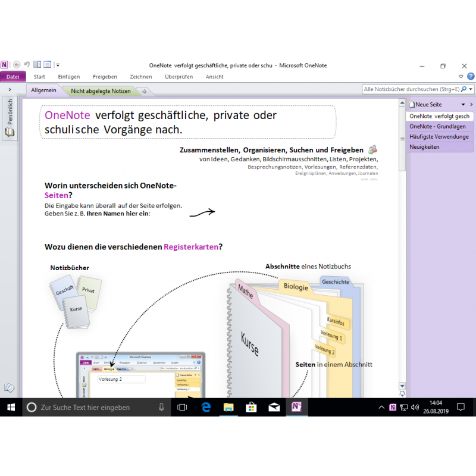Viewport: 476px width, 476px height.
Task: Open the Datei menu
Action: 12,77
